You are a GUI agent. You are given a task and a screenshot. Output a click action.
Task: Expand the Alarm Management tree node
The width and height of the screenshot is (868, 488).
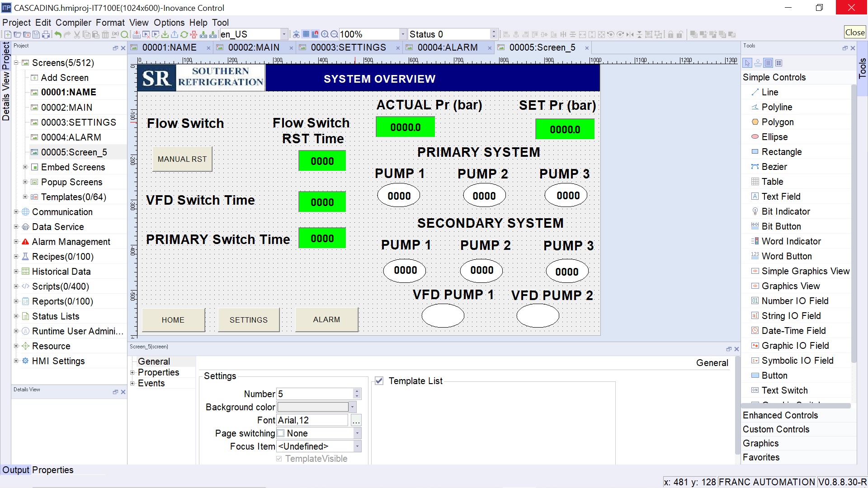coord(16,242)
